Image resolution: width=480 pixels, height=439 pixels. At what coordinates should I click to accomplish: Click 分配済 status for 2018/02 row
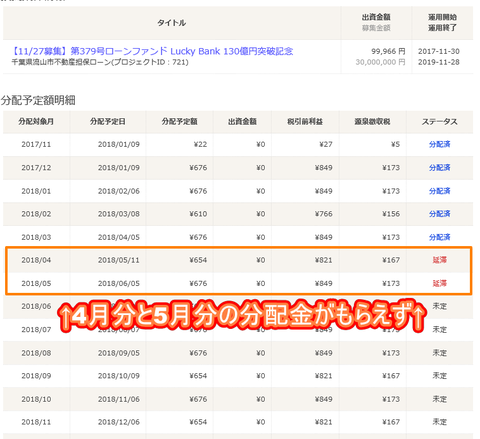pos(439,214)
